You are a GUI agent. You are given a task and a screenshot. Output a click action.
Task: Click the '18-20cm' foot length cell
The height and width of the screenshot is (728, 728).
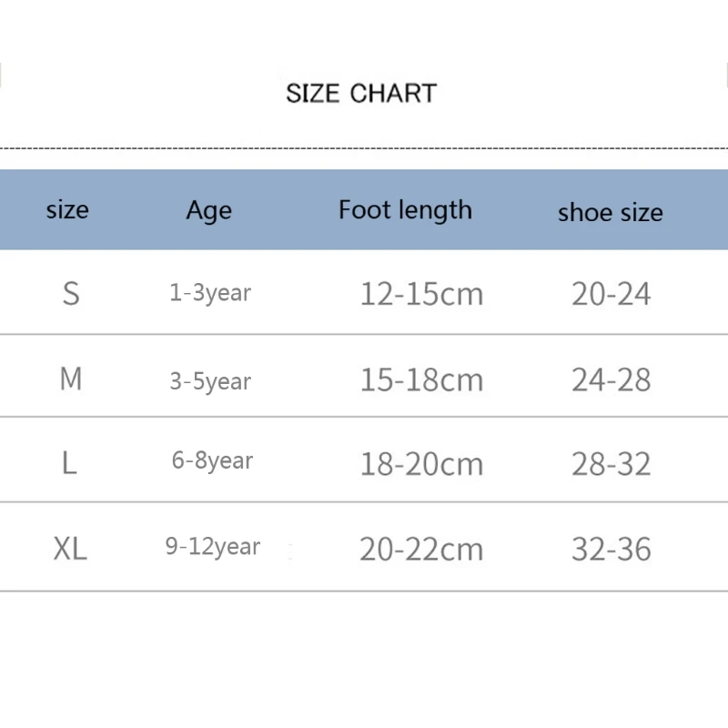pos(421,465)
